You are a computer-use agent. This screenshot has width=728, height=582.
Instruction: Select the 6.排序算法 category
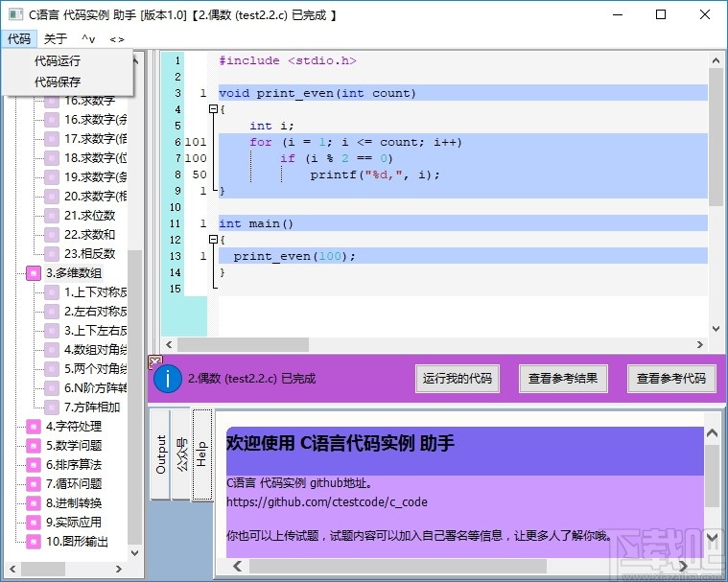click(74, 465)
